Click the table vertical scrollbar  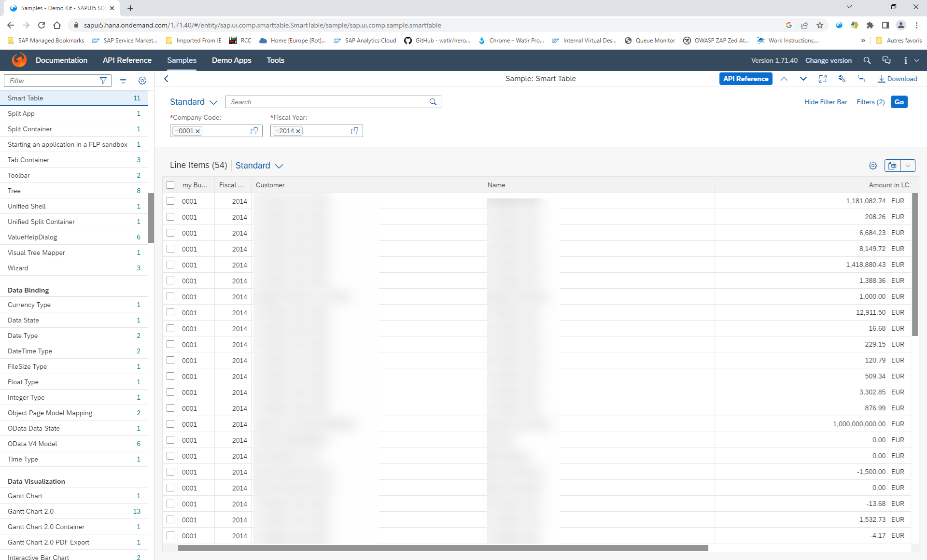[x=914, y=265]
